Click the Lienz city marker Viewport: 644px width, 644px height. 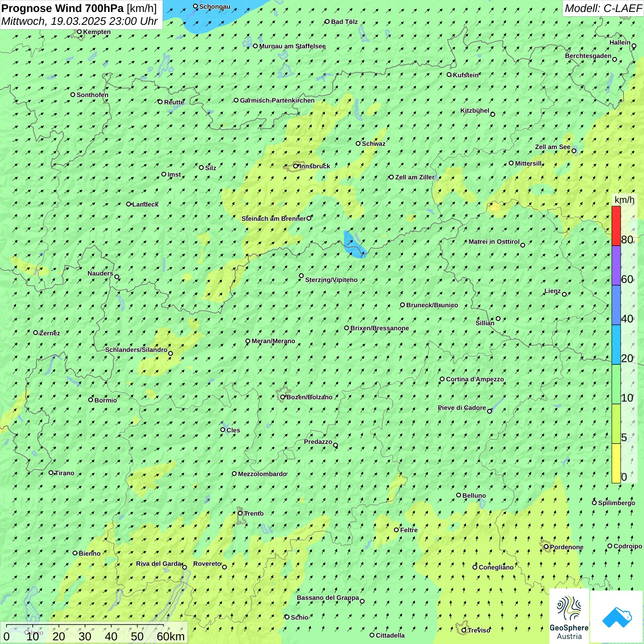pos(564,294)
